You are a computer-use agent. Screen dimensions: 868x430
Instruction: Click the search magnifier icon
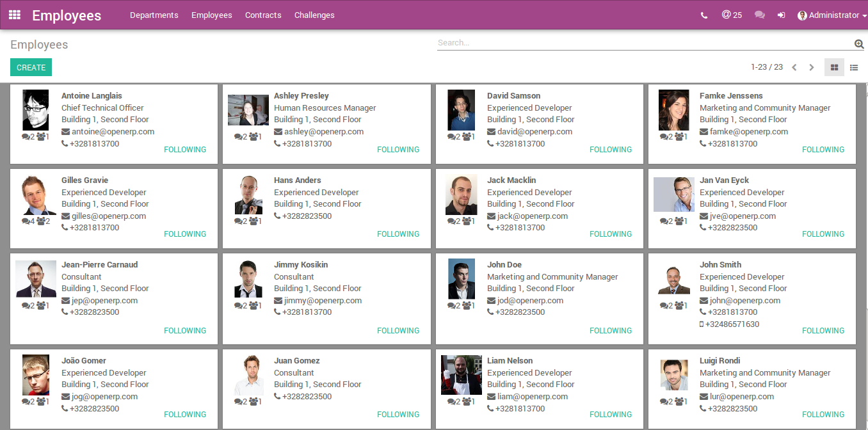pyautogui.click(x=859, y=44)
